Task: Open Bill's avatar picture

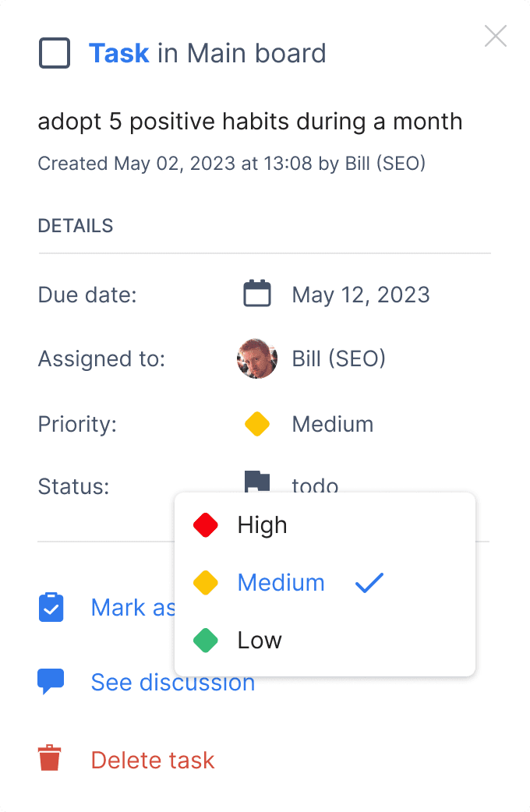Action: 256,358
